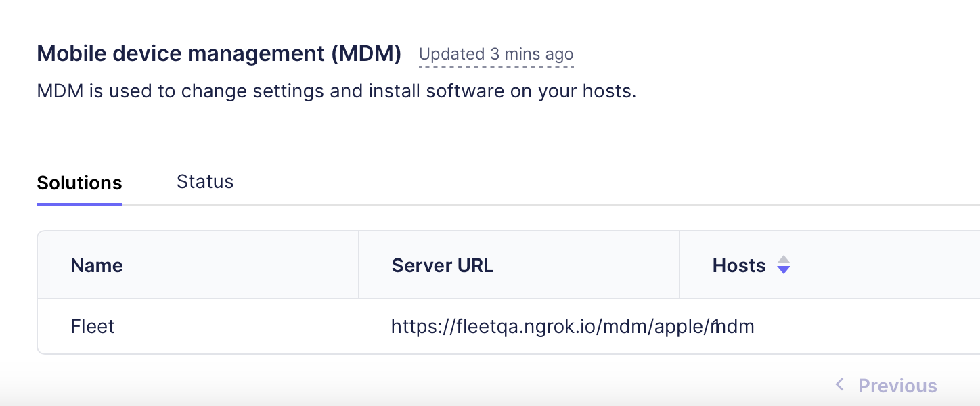
Task: Click the Hosts column header
Action: click(738, 265)
